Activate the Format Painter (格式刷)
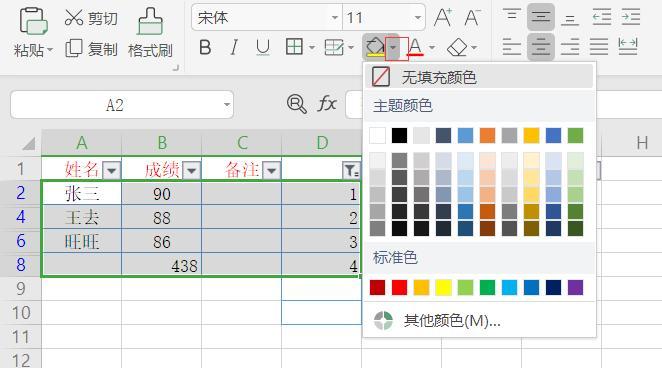662x368 pixels. pos(150,33)
